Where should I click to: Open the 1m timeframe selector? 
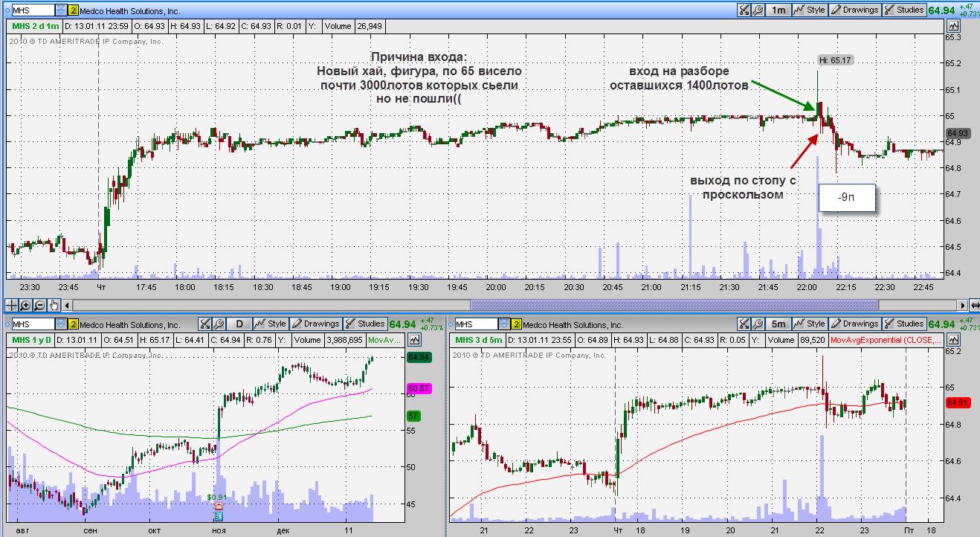point(778,10)
